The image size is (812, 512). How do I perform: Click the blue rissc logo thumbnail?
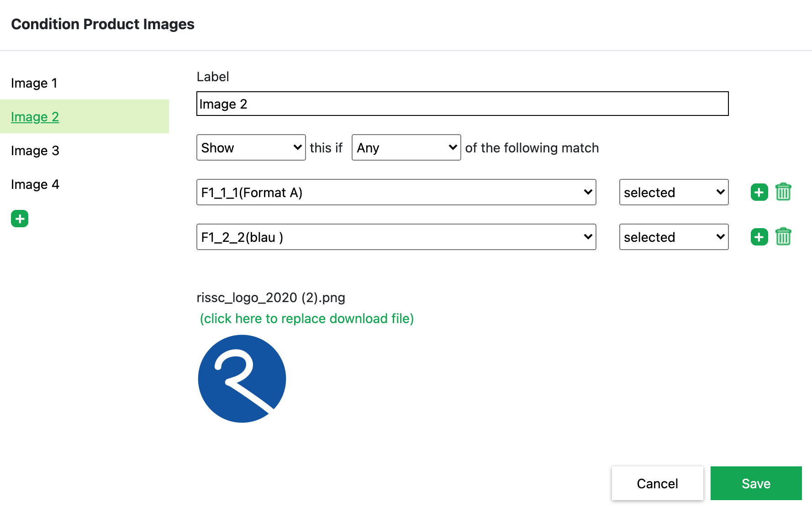242,379
